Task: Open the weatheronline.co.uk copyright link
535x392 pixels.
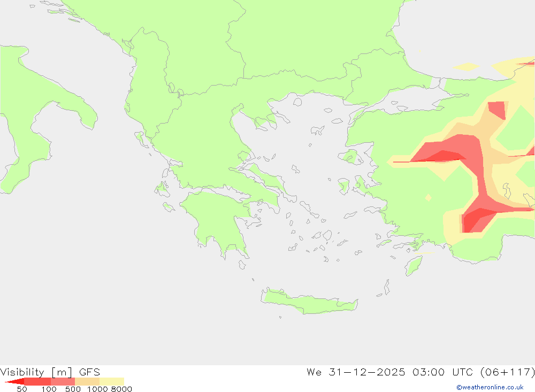Action: (x=490, y=387)
